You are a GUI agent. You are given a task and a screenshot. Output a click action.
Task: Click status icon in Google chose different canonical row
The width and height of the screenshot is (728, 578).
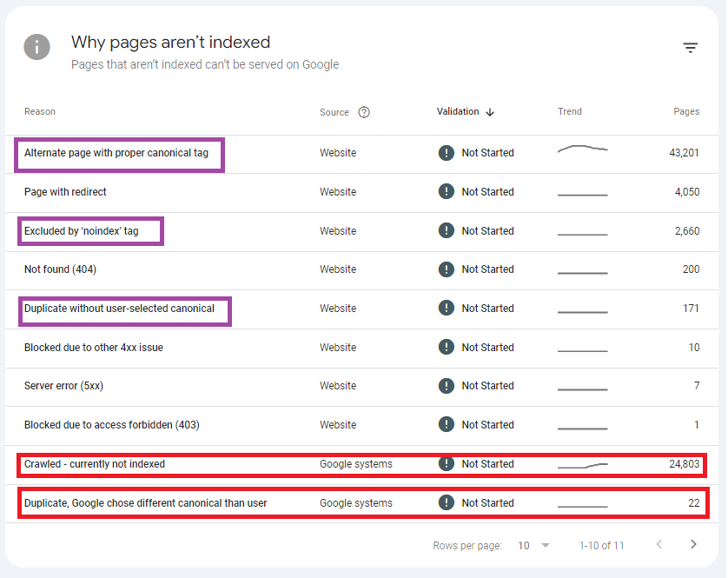coord(447,502)
